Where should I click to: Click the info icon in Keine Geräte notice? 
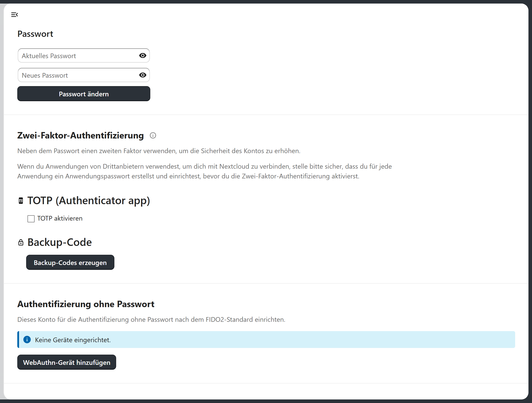point(27,340)
